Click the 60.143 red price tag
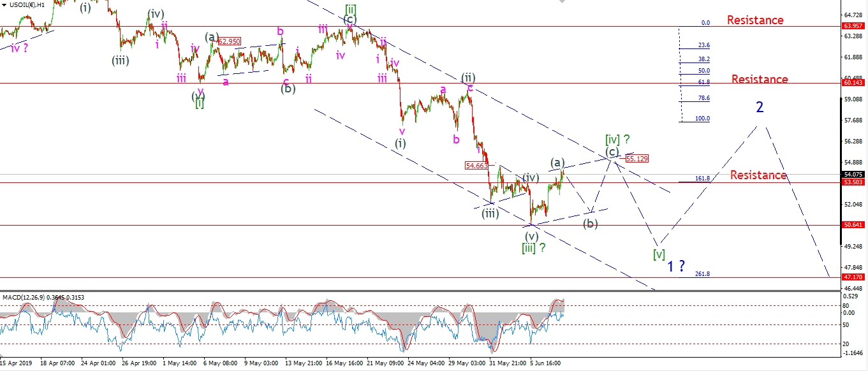868x371 pixels. [854, 83]
